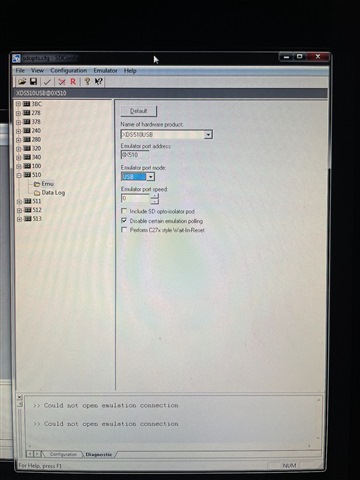Viewport: 360px width, 480px height.
Task: Maximize the SDConfig window
Action: point(300,57)
